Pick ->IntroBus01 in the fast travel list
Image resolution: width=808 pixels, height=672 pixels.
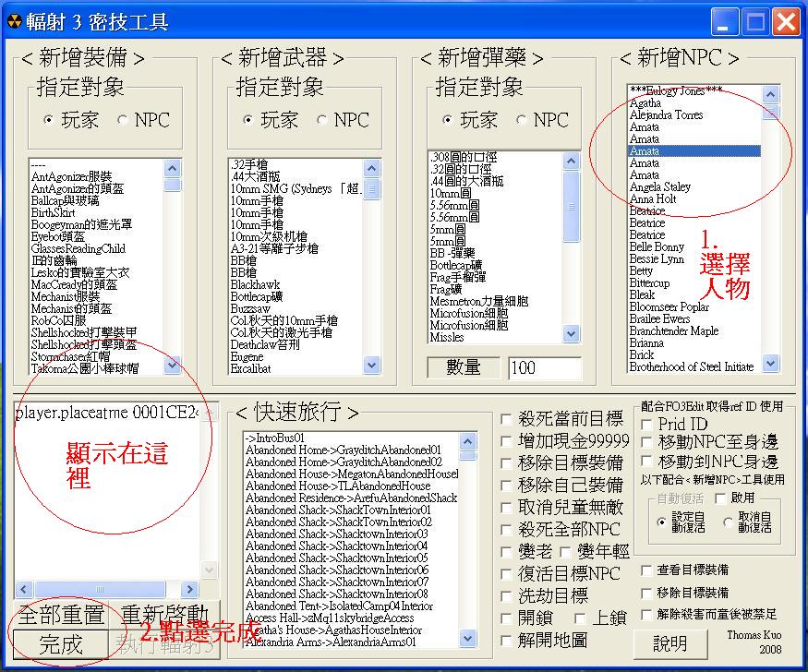(x=275, y=438)
